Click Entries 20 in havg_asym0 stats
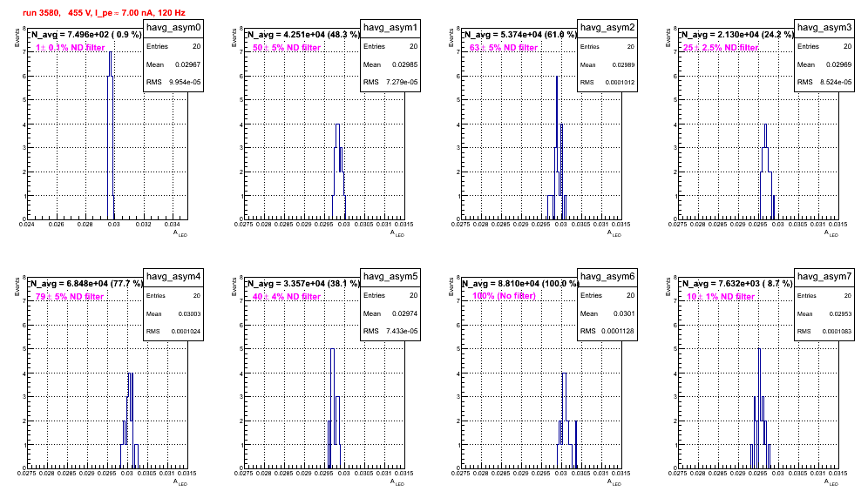Image resolution: width=868 pixels, height=498 pixels. pos(173,47)
